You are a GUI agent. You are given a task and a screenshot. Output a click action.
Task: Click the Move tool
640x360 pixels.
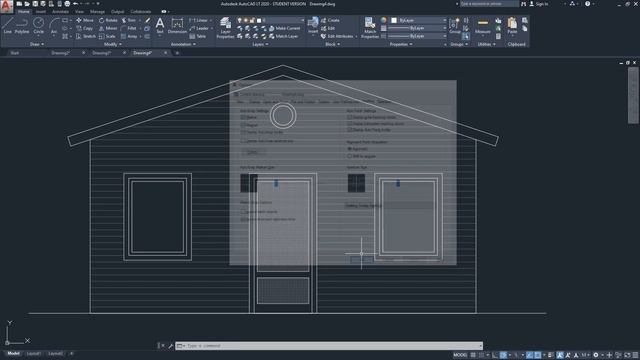click(x=84, y=20)
